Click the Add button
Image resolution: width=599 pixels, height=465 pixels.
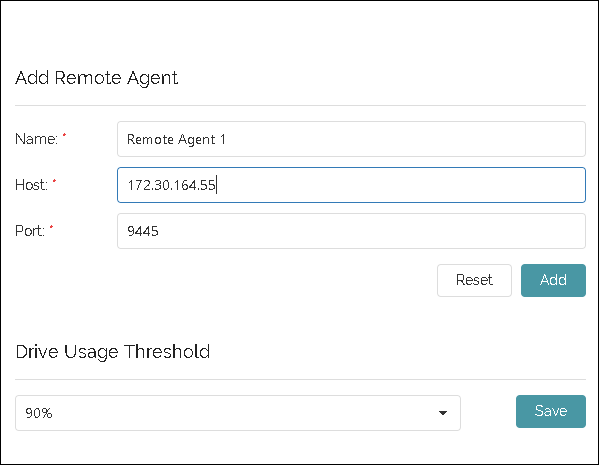coord(553,280)
